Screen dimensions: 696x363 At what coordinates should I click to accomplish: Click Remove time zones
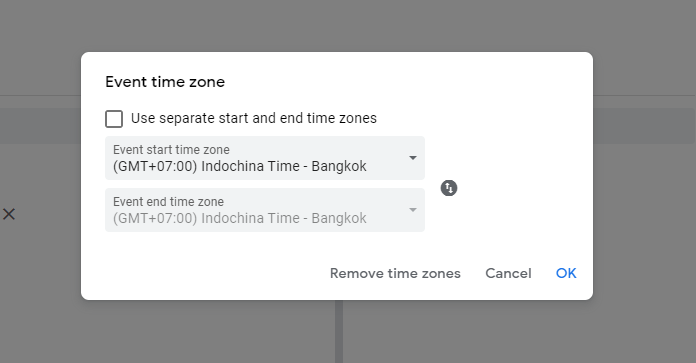tap(395, 273)
